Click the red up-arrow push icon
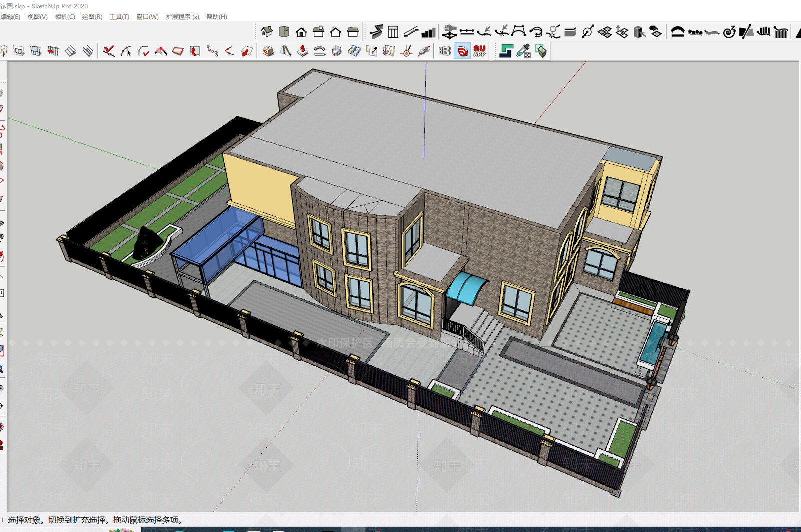The width and height of the screenshot is (801, 532). tap(303, 51)
